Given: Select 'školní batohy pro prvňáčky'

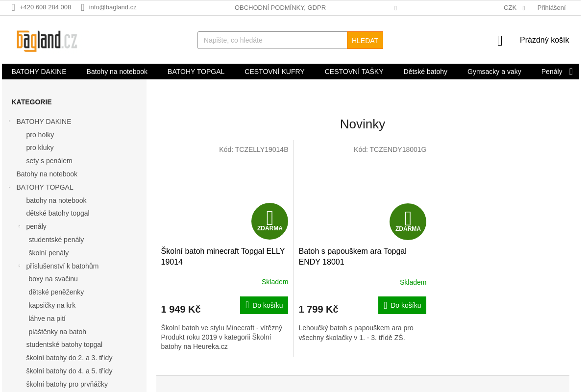Looking at the screenshot, I should tap(67, 384).
